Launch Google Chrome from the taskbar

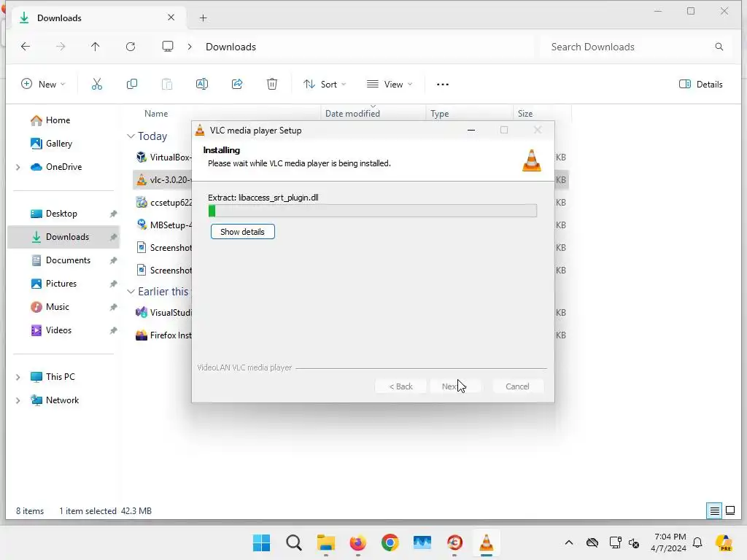tap(390, 542)
